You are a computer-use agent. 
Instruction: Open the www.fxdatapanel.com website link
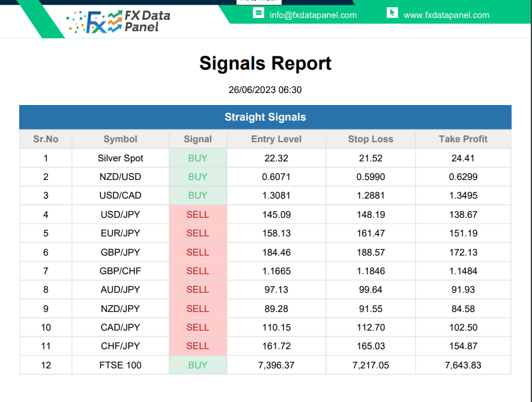click(x=446, y=15)
